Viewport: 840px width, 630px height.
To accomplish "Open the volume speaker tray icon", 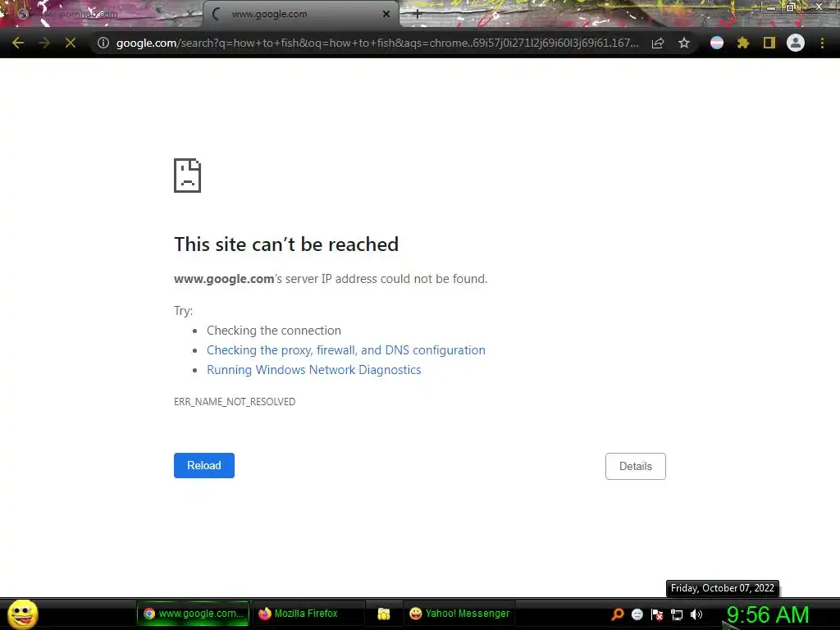I will [x=696, y=614].
